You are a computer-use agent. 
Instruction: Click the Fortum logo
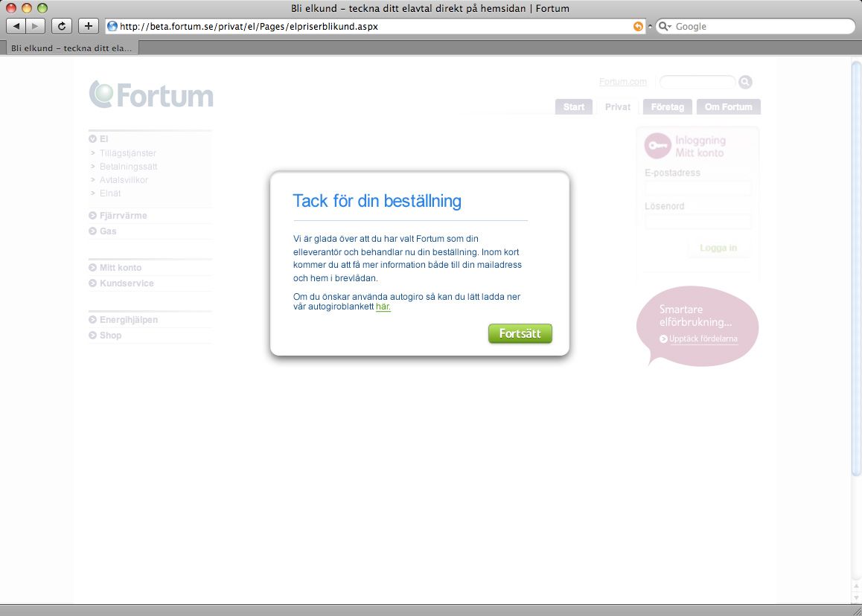[x=151, y=95]
